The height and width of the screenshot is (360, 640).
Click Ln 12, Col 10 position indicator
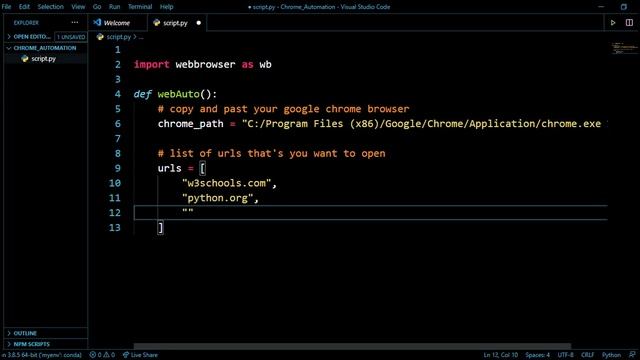[x=501, y=355]
